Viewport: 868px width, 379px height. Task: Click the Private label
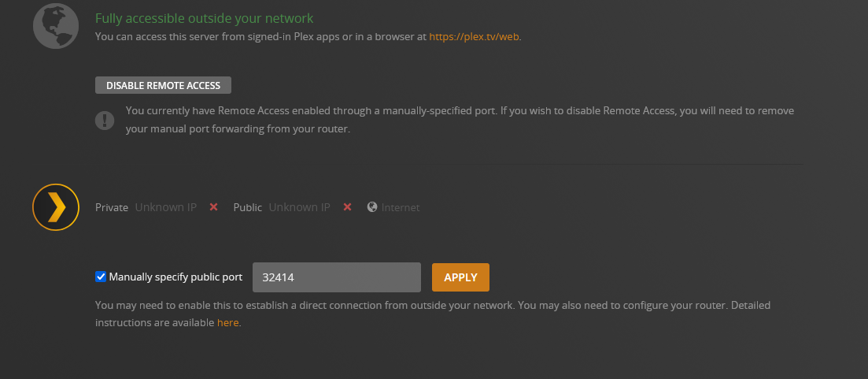click(x=112, y=207)
